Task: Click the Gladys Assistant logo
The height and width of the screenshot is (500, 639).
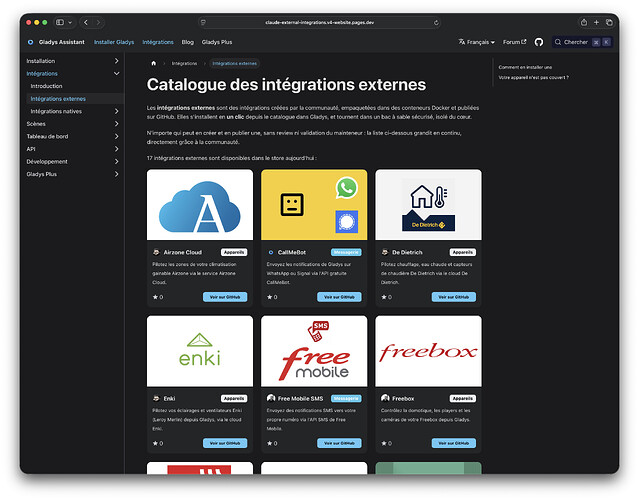Action: pyautogui.click(x=31, y=42)
